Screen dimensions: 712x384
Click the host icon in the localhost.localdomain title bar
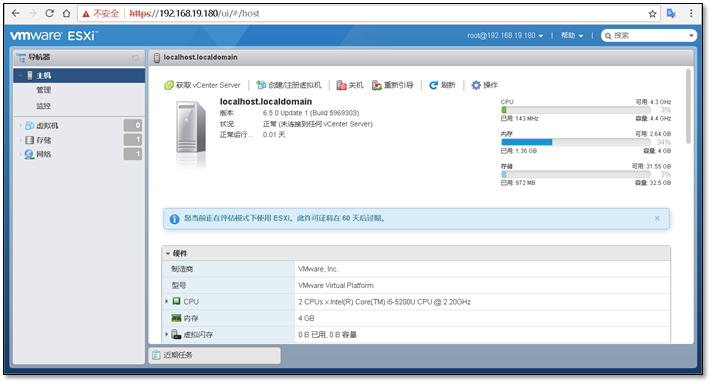(x=157, y=58)
